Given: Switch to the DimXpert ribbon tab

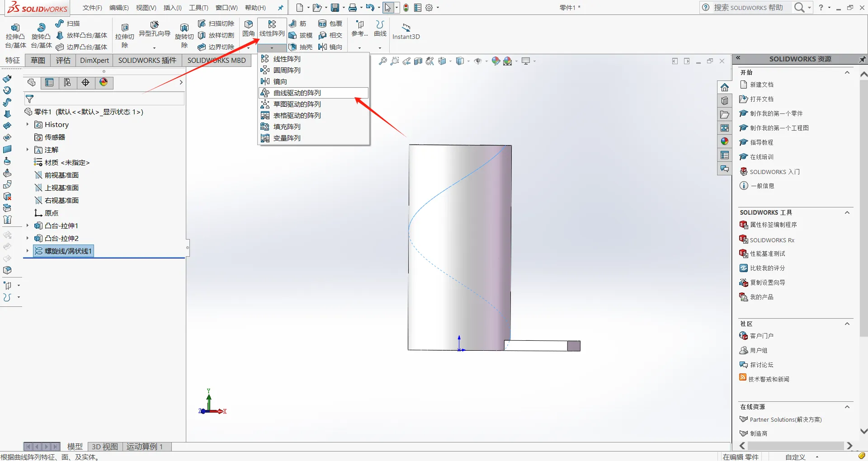Looking at the screenshot, I should pyautogui.click(x=94, y=60).
